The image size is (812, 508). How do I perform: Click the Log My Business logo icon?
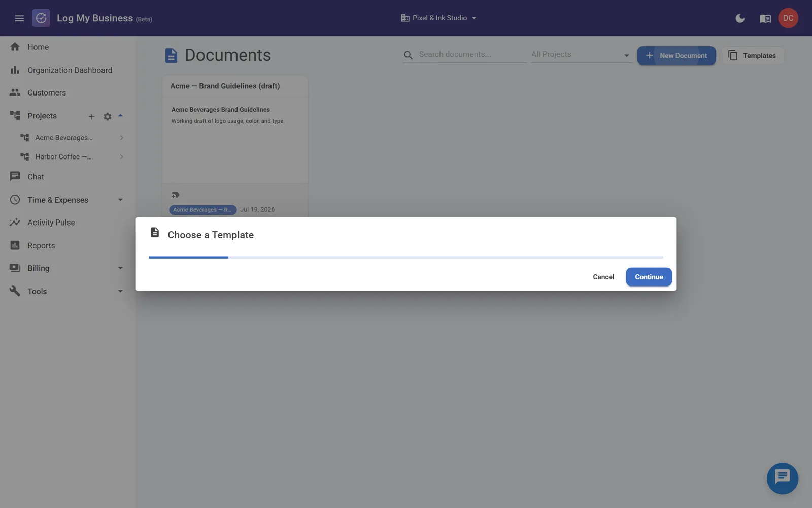[x=41, y=18]
